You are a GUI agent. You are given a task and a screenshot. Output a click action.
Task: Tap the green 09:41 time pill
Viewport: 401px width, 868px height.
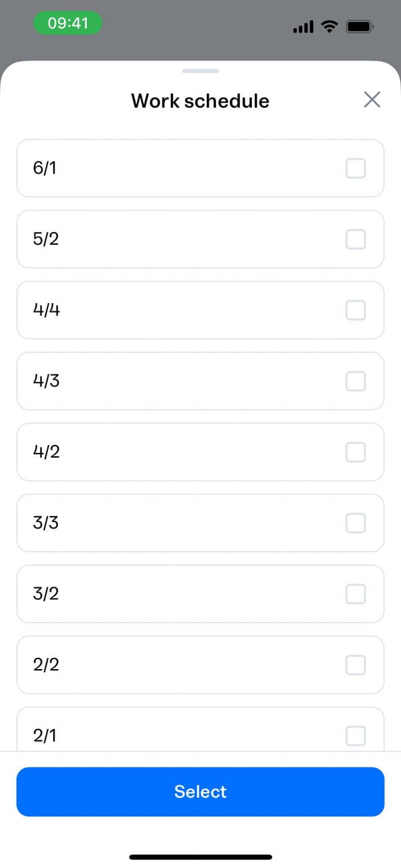pos(68,24)
